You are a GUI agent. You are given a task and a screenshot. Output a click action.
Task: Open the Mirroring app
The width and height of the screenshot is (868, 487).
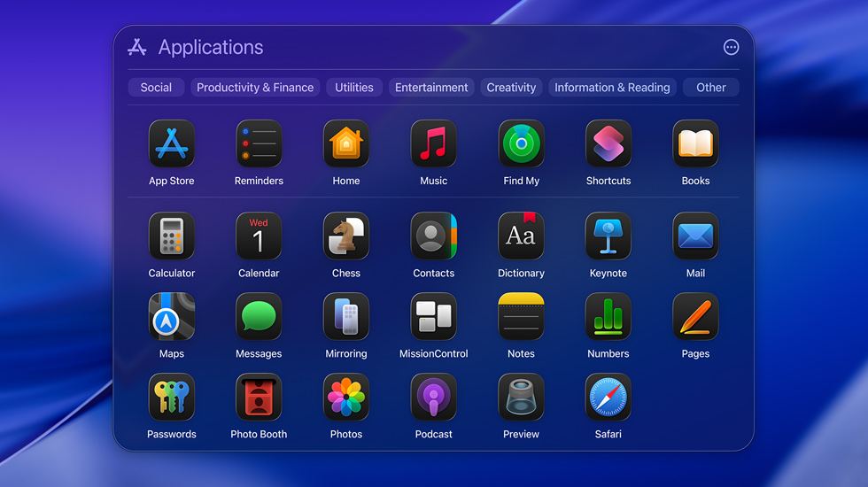point(346,317)
